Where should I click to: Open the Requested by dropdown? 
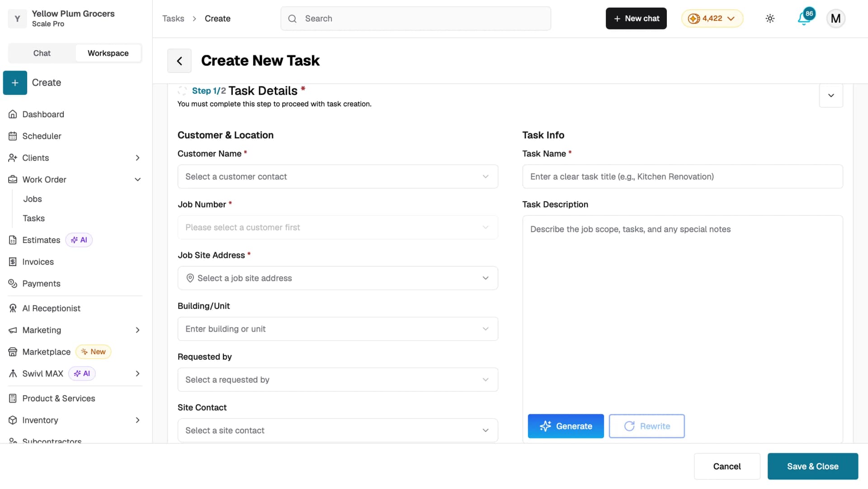(x=338, y=380)
